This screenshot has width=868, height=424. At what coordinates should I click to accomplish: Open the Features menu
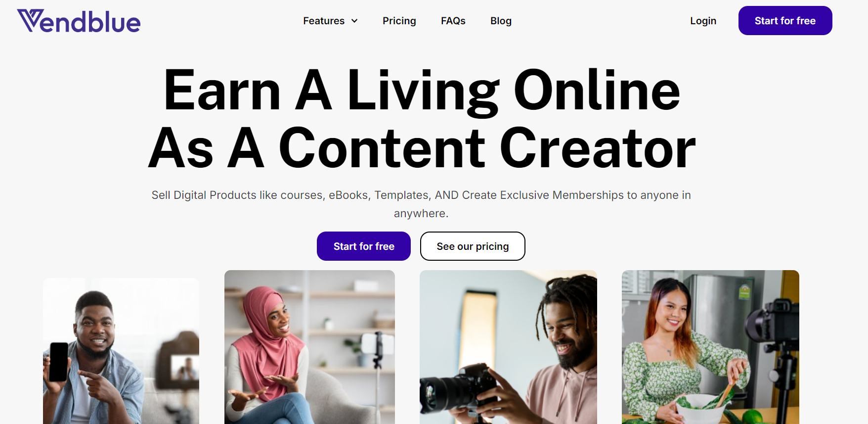330,21
